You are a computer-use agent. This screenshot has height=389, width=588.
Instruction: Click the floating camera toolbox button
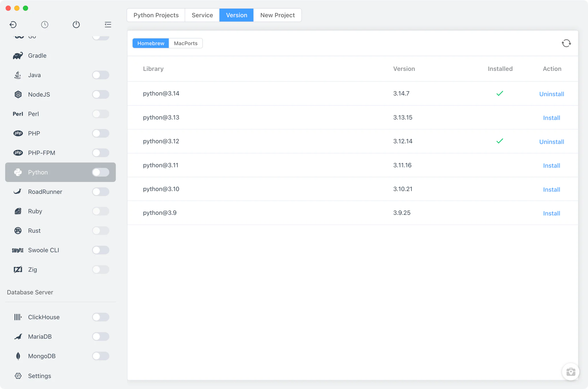click(570, 372)
